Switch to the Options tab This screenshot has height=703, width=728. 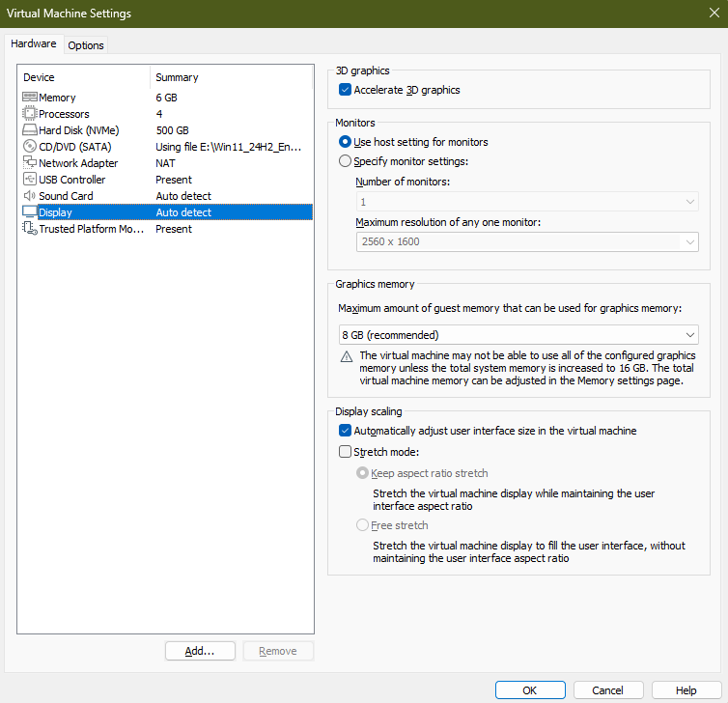point(86,45)
